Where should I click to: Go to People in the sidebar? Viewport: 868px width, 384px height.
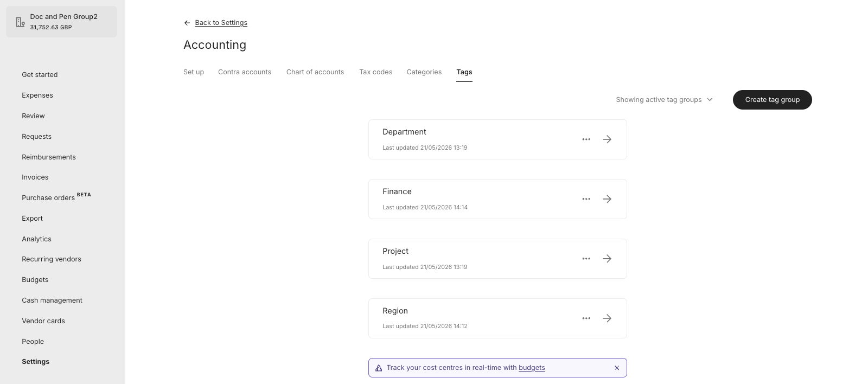33,342
